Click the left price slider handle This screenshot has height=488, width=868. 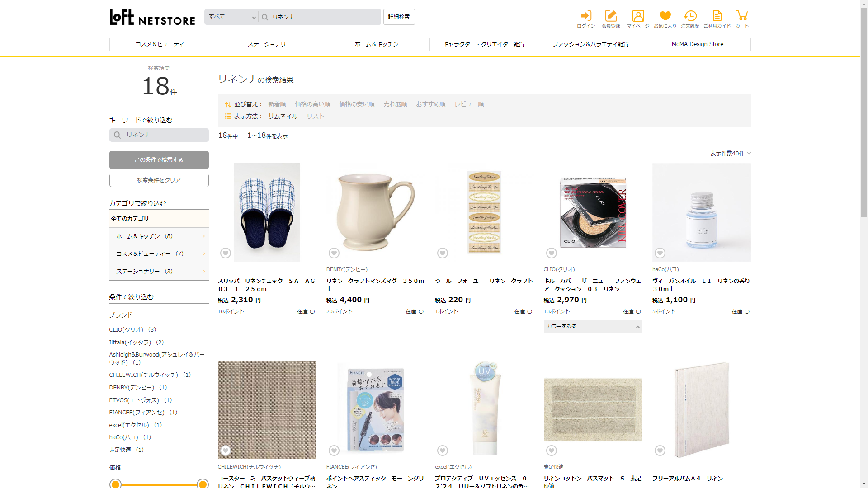(116, 484)
